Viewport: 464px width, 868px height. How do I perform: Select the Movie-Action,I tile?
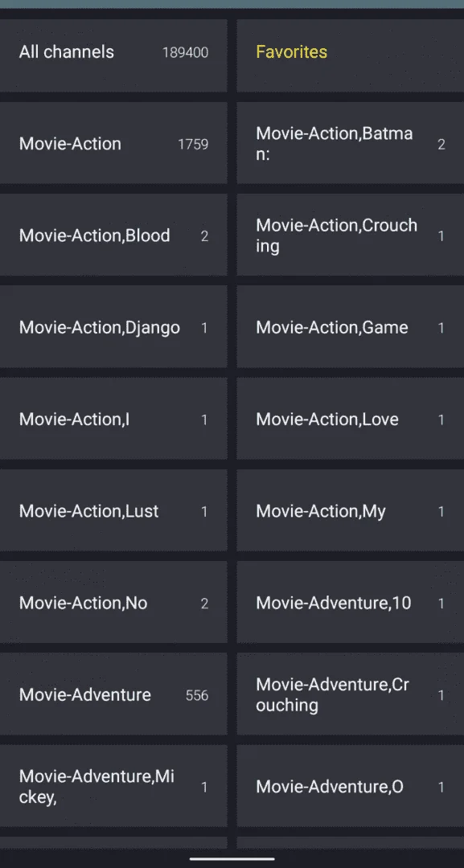[113, 419]
